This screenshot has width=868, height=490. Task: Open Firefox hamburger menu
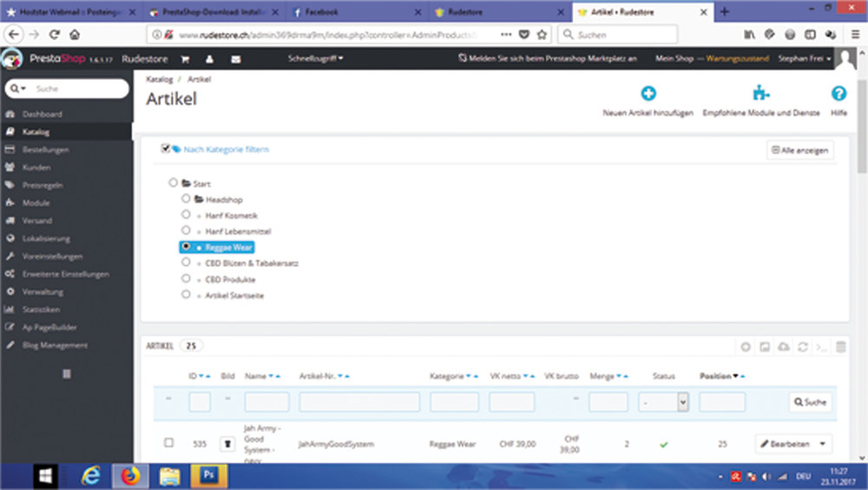point(855,35)
